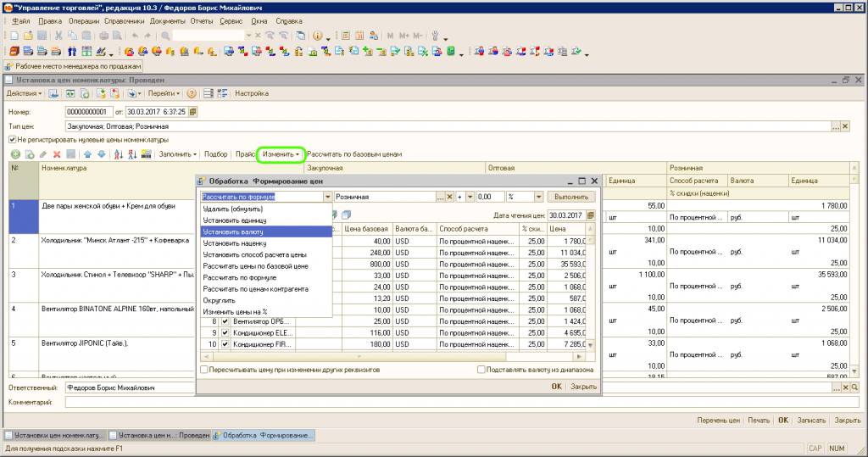This screenshot has height=457, width=868.
Task: Collapse the Рассчитать по формуле combo box arrow
Action: pyautogui.click(x=327, y=197)
